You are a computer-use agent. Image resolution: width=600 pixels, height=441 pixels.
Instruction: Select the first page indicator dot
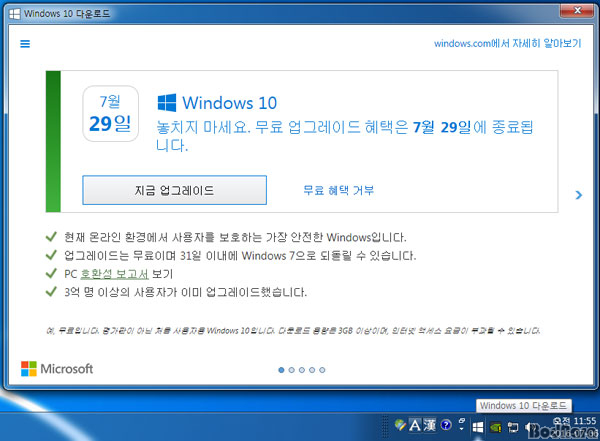click(281, 370)
